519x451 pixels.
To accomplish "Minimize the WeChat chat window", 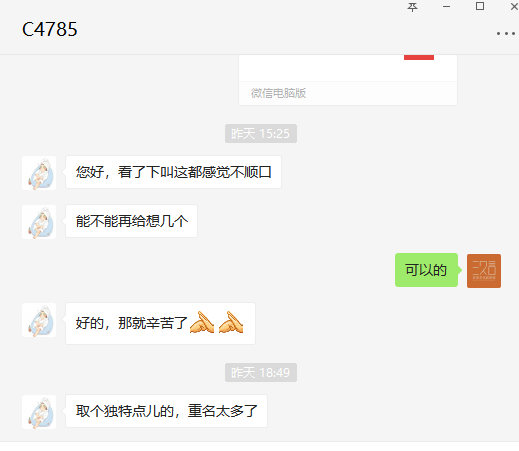I will 446,6.
